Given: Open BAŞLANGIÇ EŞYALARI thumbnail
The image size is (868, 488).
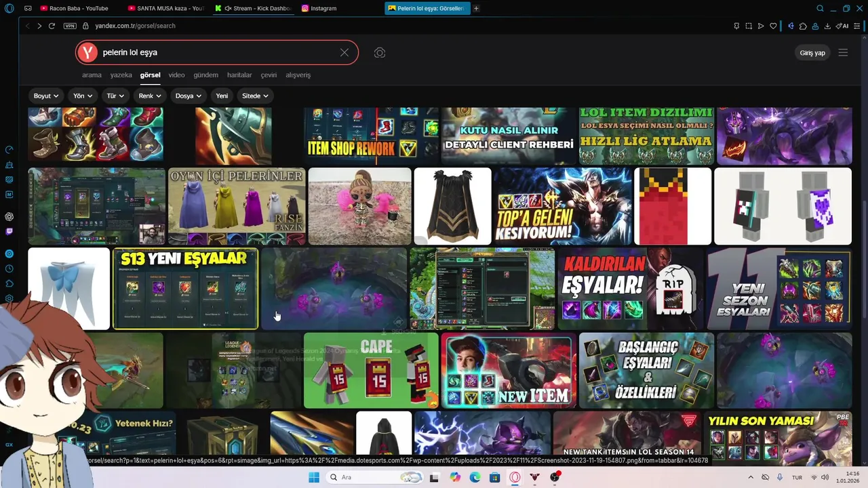Looking at the screenshot, I should pos(646,370).
